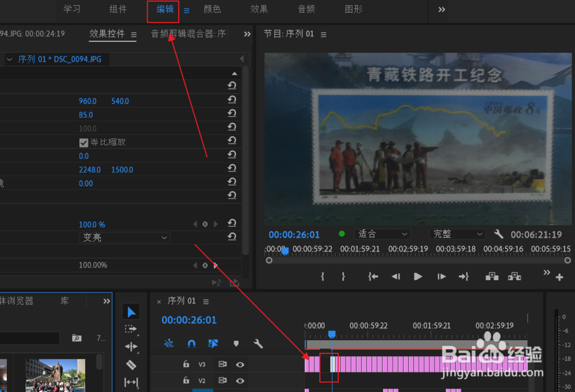The image size is (575, 392).
Task: Toggle V2 sync lock
Action: pos(222,381)
